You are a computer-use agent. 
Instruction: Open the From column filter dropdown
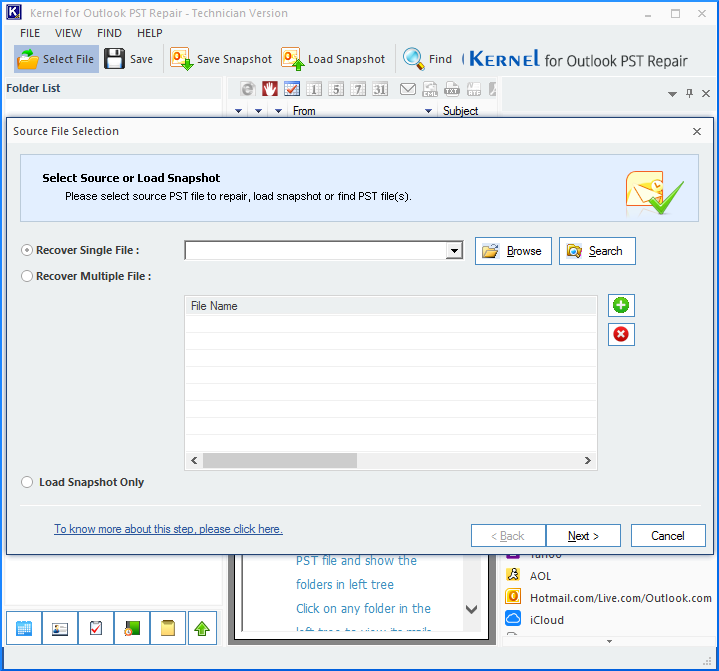tap(428, 111)
